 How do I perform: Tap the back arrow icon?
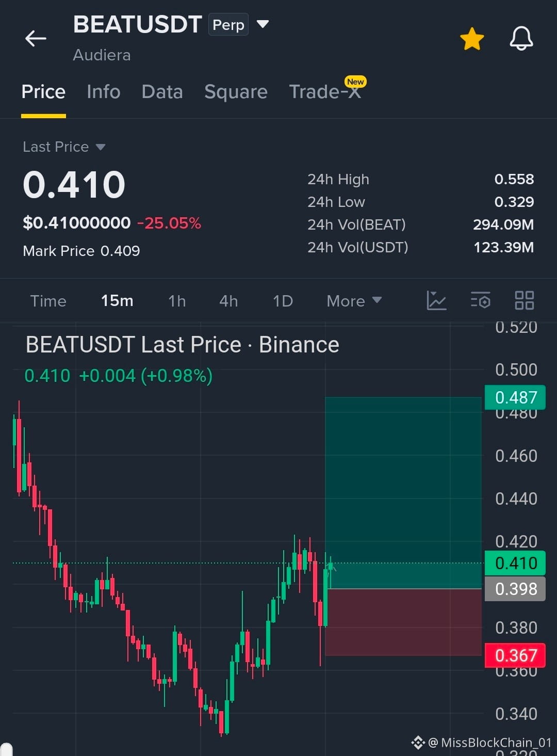(36, 38)
